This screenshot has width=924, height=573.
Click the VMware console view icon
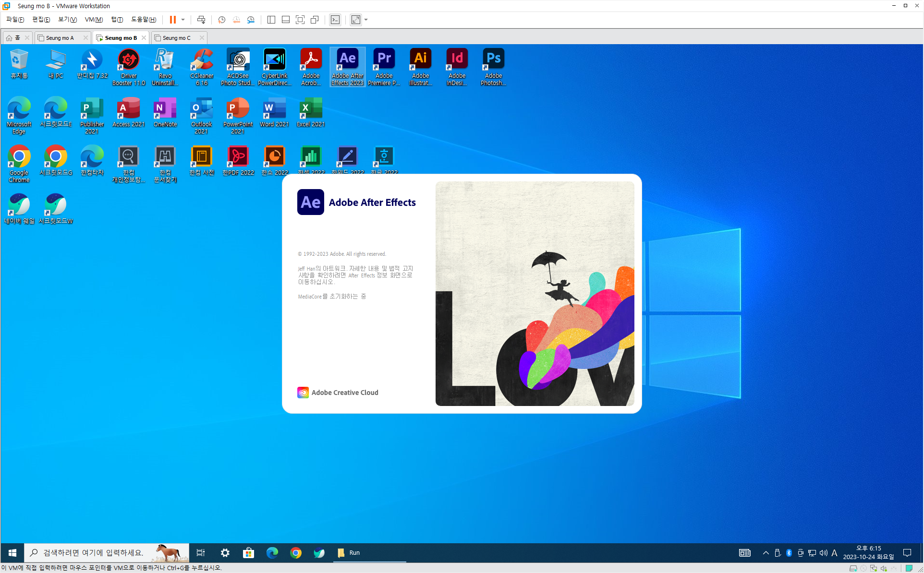[x=335, y=20]
